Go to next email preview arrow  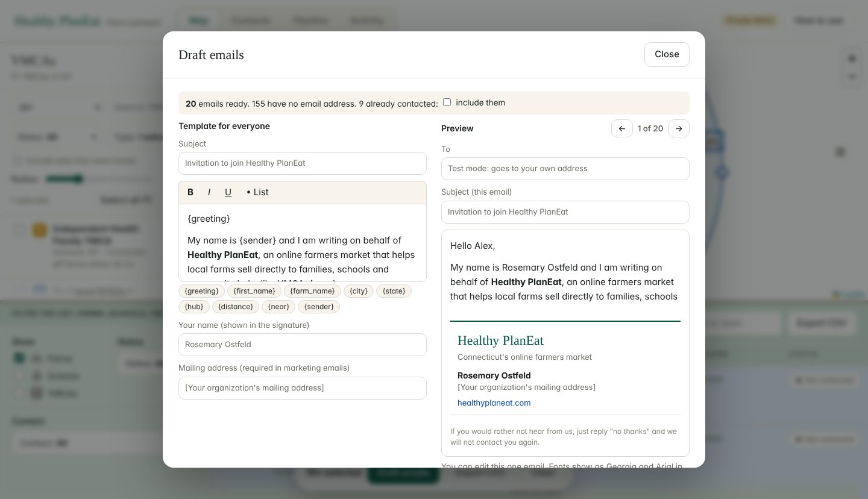pos(679,128)
